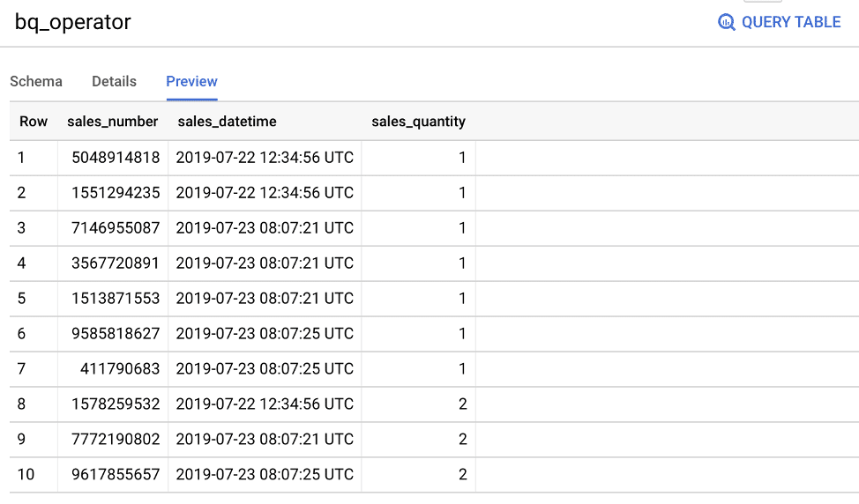Click sales number 3567720891

pyautogui.click(x=113, y=263)
